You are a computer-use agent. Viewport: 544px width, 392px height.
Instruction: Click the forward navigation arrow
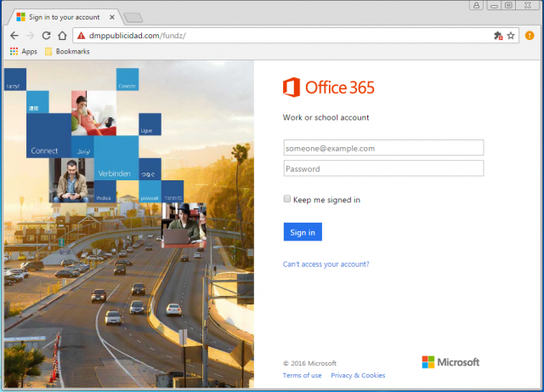[31, 36]
